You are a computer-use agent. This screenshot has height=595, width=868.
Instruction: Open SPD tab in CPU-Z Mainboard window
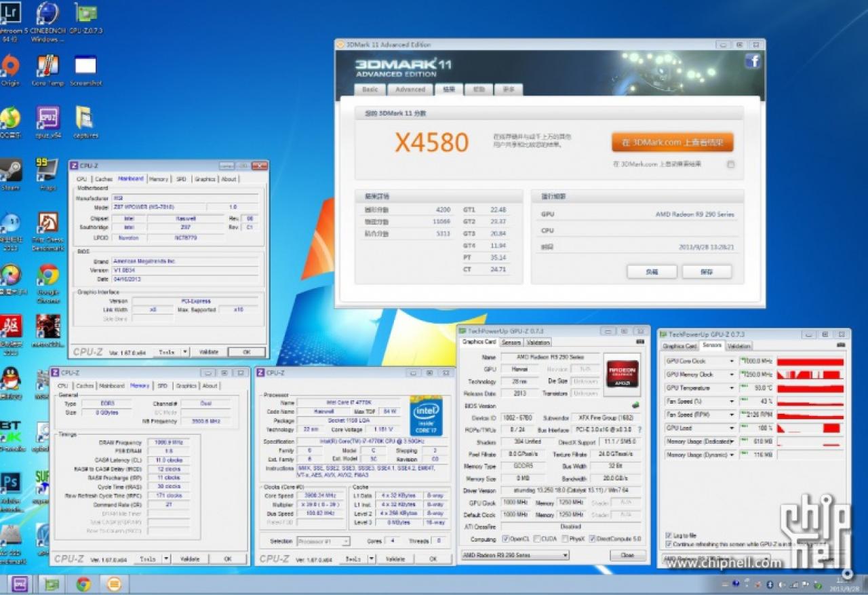coord(181,179)
